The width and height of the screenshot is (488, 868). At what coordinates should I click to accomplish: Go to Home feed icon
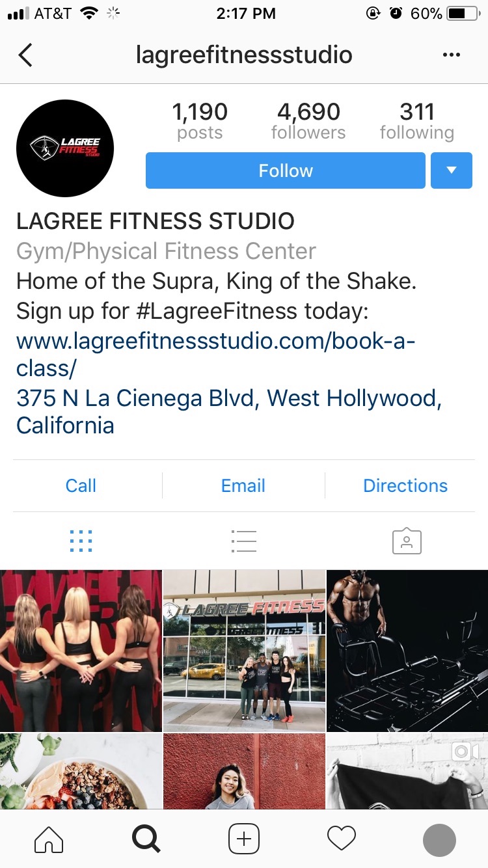[x=49, y=839]
